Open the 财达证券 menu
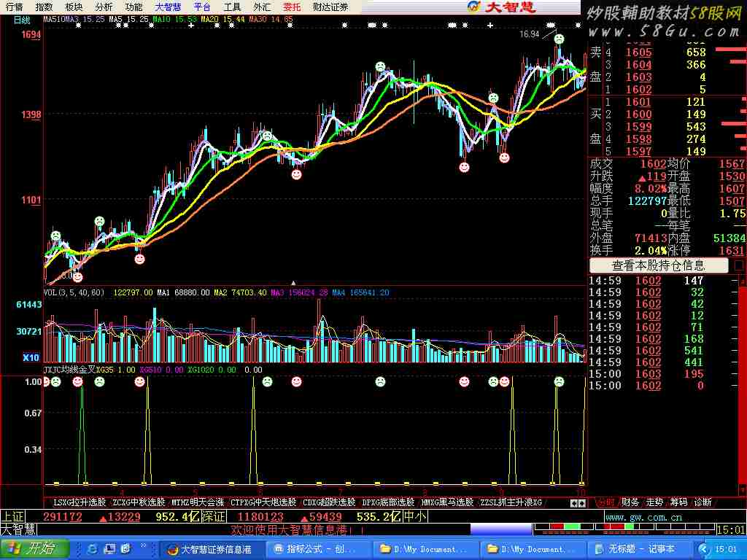The image size is (747, 560). click(330, 7)
